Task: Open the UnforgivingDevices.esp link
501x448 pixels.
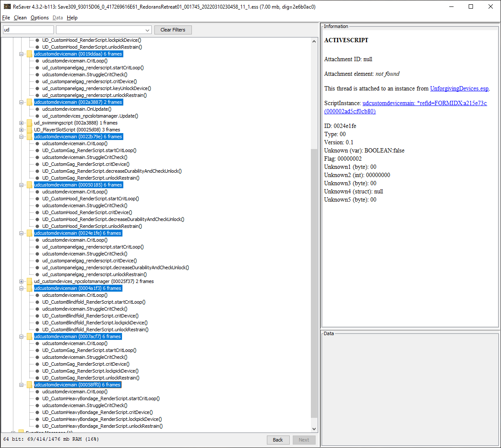Action: tap(459, 88)
